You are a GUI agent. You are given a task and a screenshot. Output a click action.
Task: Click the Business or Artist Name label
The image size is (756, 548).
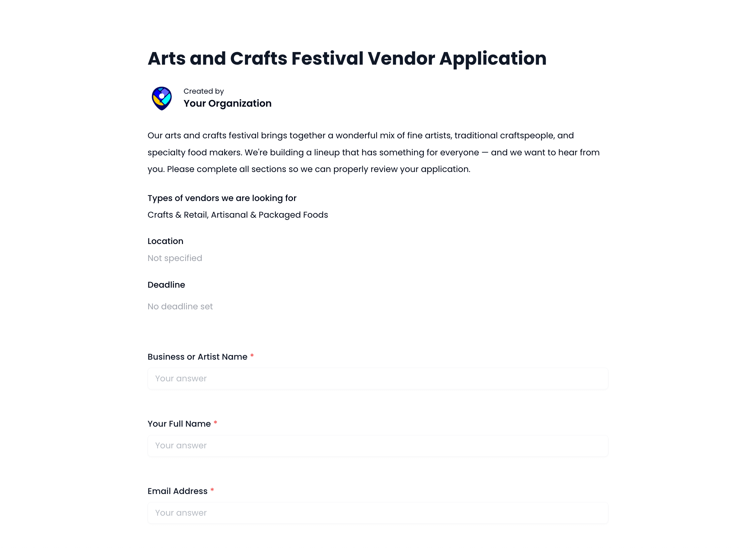point(197,357)
